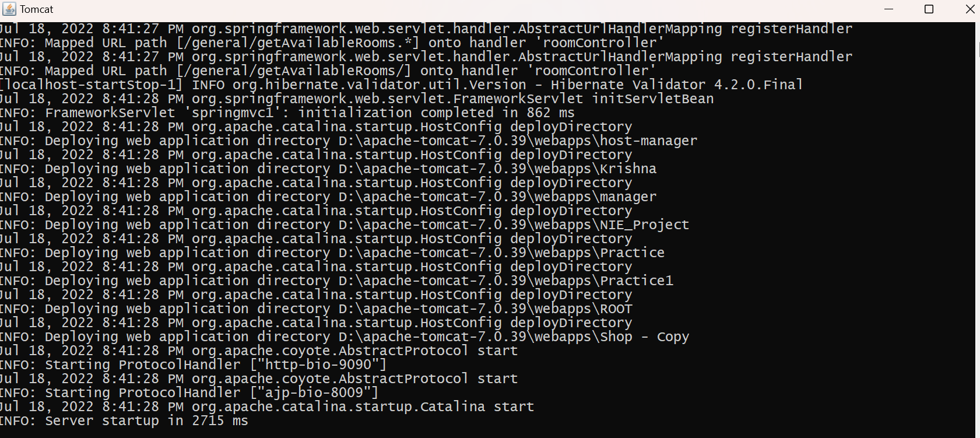Open the window system menu via the Tomcat icon
Screen dimensions: 980x438
tap(8, 9)
